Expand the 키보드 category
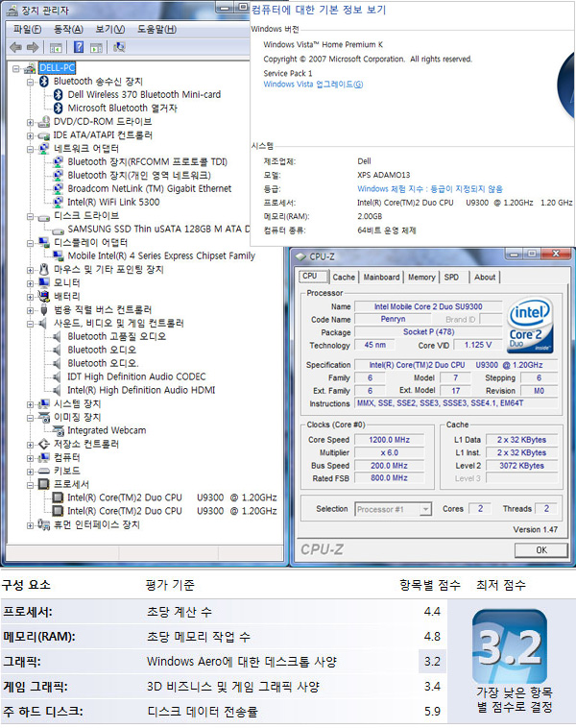Screen dimensions: 576x728 (x=30, y=472)
